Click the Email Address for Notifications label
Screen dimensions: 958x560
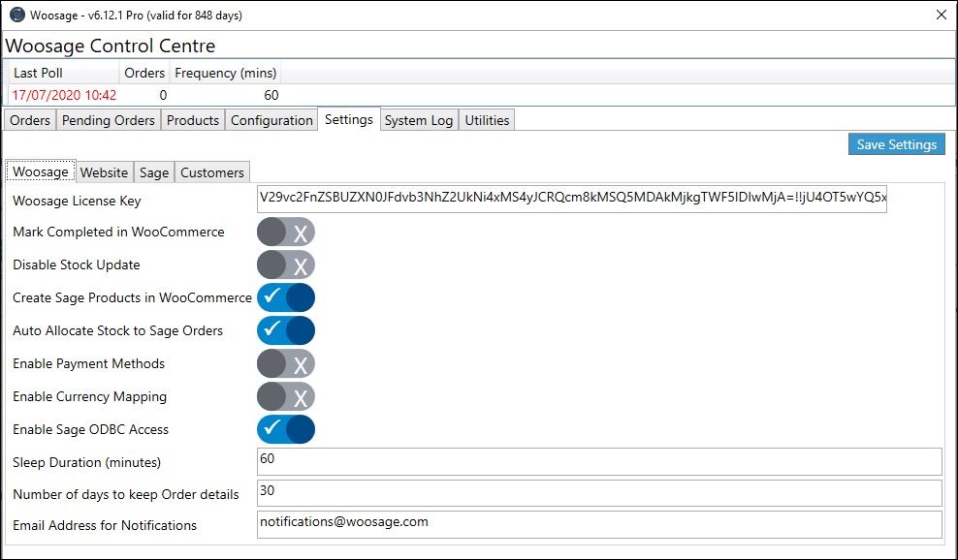[105, 526]
